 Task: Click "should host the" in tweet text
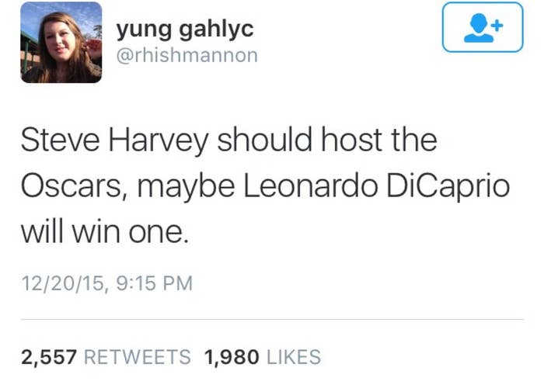tap(327, 140)
